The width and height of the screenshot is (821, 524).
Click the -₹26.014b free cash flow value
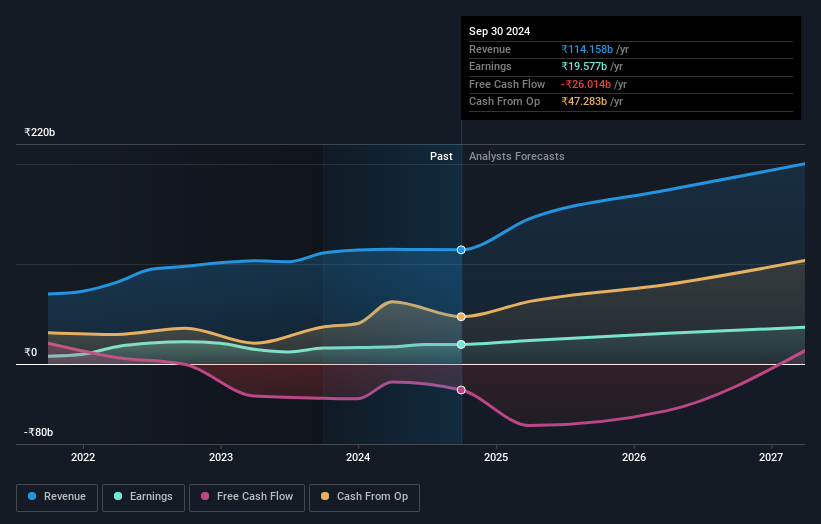[586, 84]
